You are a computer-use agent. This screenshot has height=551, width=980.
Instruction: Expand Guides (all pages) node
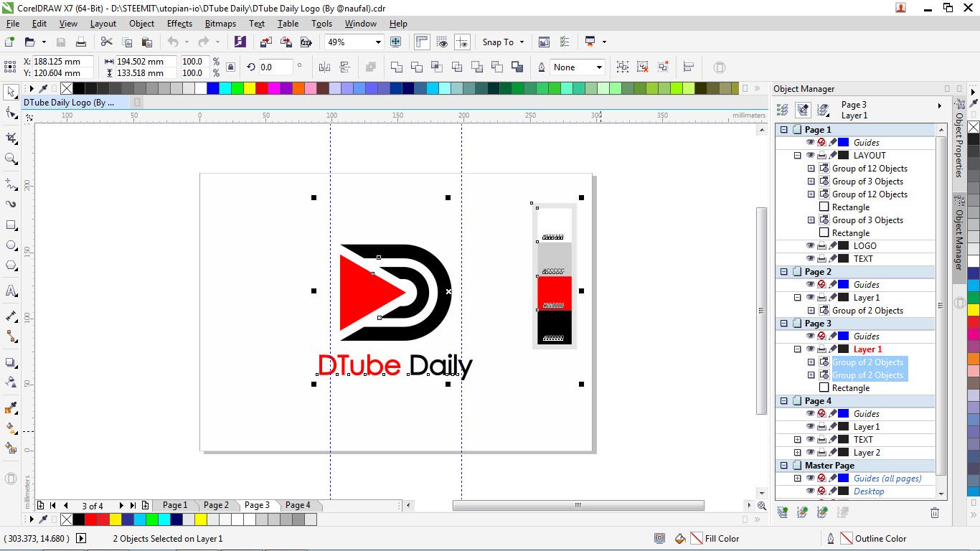(x=798, y=479)
